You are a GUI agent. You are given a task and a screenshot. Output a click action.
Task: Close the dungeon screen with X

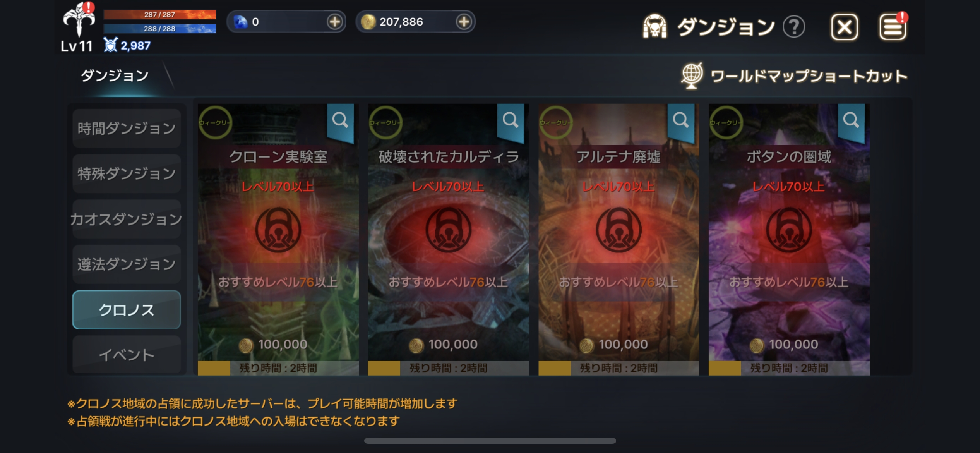(844, 27)
